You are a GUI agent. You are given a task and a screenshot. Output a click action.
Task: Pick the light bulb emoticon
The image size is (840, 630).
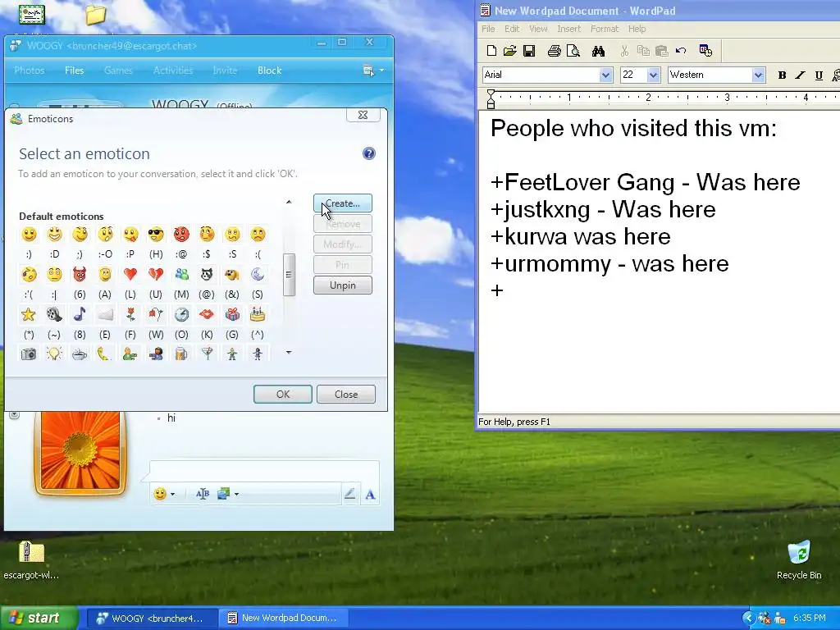click(x=54, y=354)
